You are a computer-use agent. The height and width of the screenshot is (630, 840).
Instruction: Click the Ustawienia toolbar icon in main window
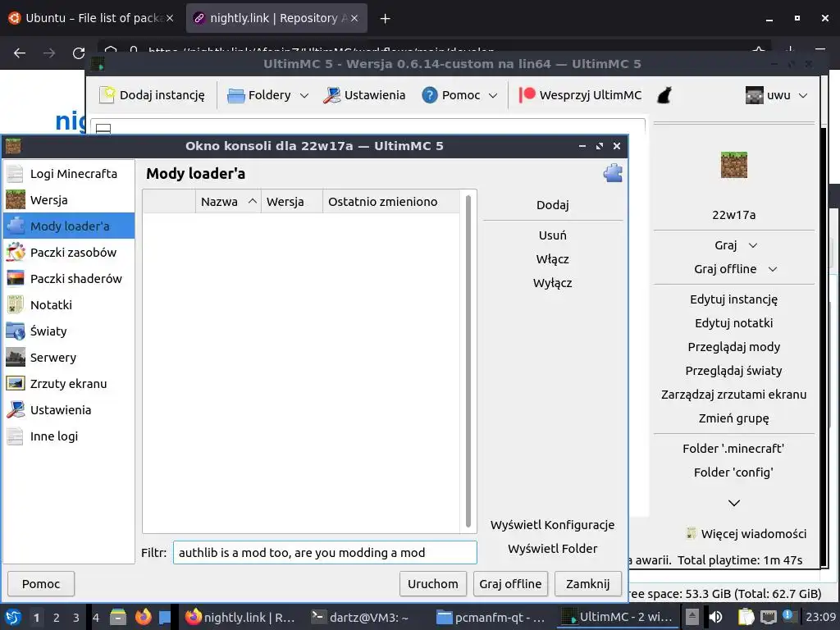click(332, 95)
